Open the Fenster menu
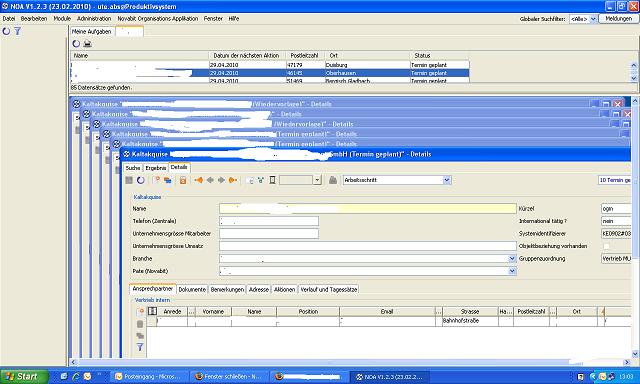640x384 pixels. point(213,19)
